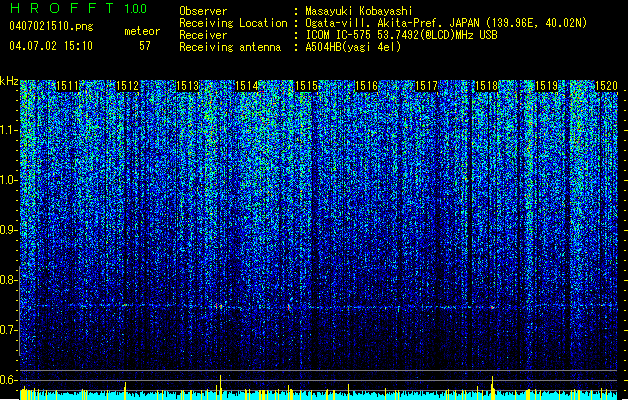Screen dimensions: 629x400
Task: Click the 1514 time marker
Action: (x=247, y=86)
